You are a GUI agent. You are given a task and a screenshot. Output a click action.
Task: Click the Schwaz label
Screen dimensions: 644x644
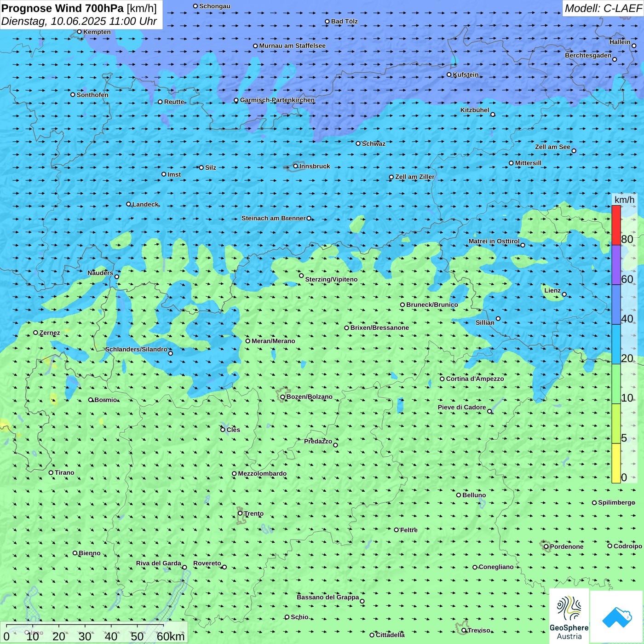[374, 144]
